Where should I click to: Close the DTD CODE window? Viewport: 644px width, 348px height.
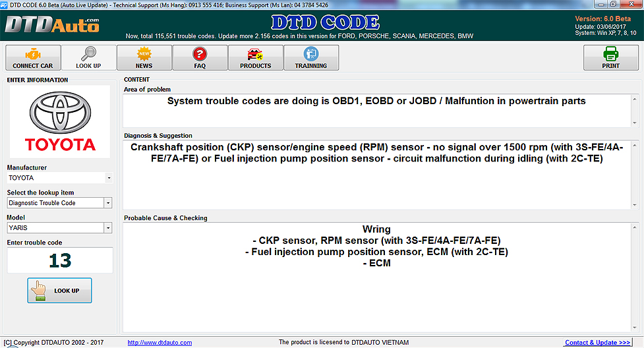[x=631, y=4]
